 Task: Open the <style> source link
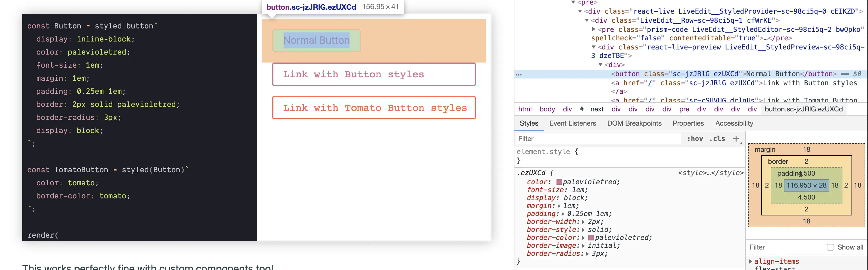tap(711, 173)
